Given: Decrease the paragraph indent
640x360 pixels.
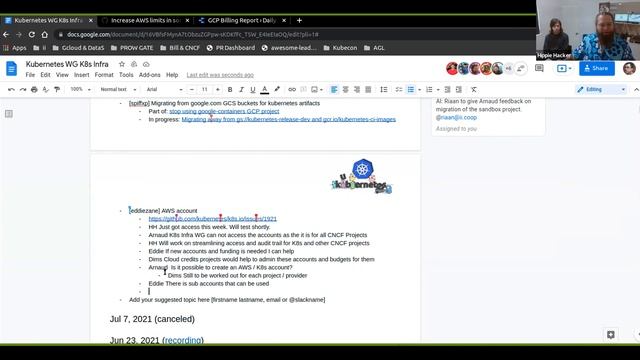Looking at the screenshot, I should click(447, 89).
